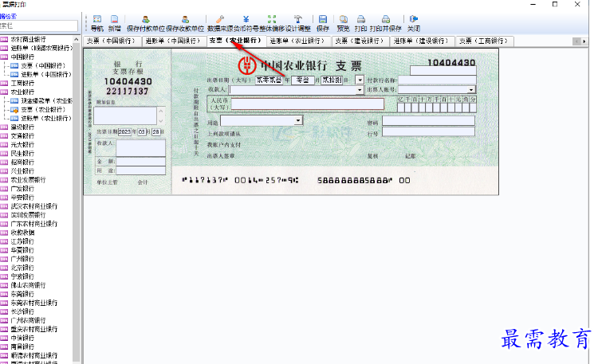The height and width of the screenshot is (364, 598).
Task: Select 支票（中国银行） blue icon in tree
Action: 14,66
